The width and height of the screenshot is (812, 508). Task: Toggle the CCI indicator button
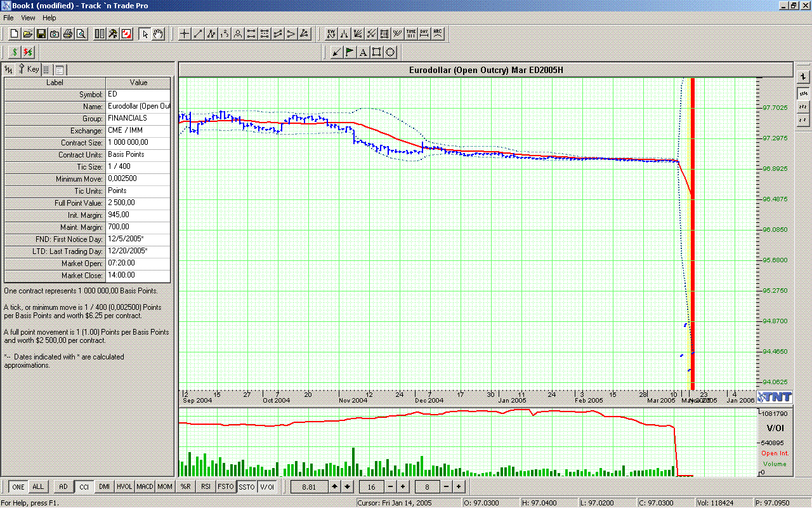click(x=84, y=487)
